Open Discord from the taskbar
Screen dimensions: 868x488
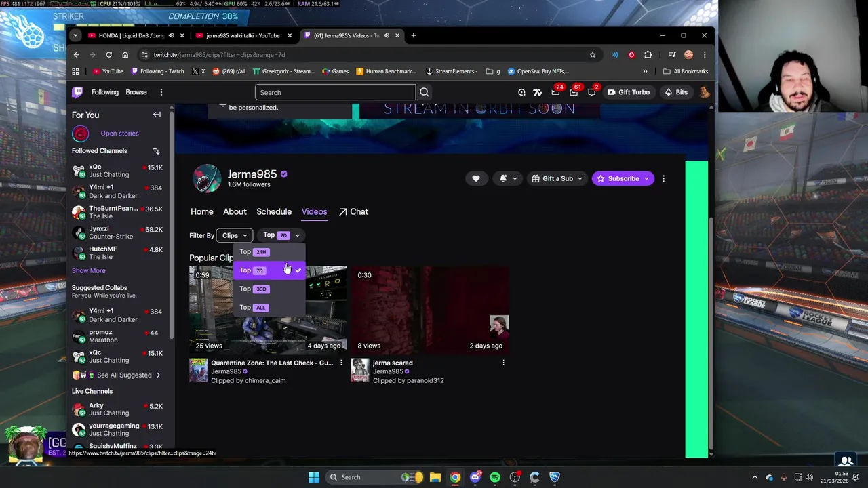(x=475, y=477)
